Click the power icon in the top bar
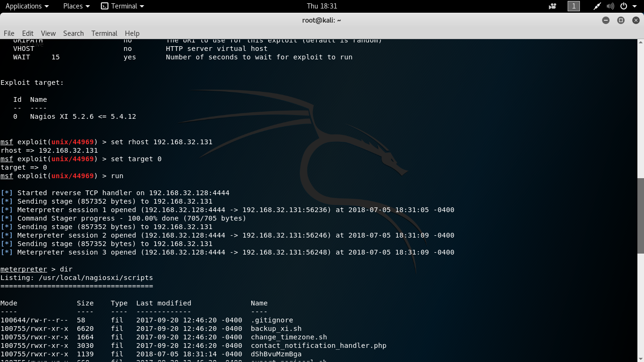This screenshot has height=362, width=644. click(x=624, y=6)
